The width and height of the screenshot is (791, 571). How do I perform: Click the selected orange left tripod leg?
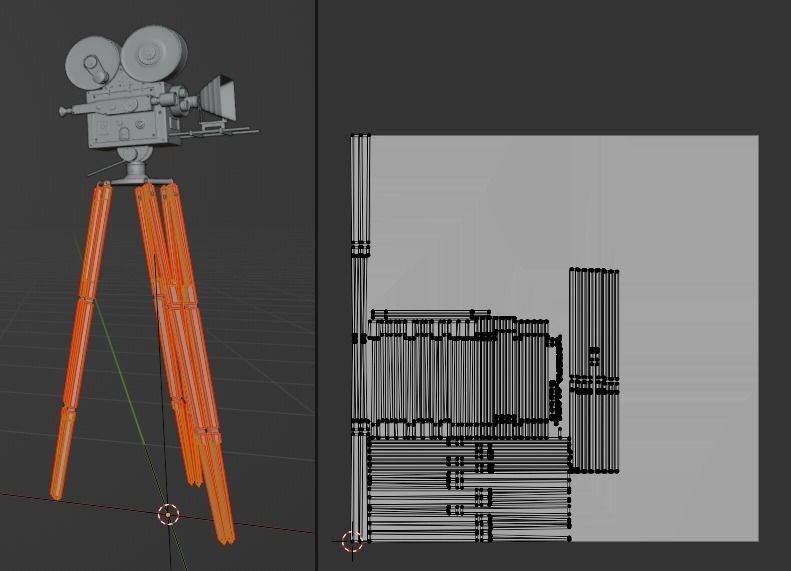(x=81, y=342)
